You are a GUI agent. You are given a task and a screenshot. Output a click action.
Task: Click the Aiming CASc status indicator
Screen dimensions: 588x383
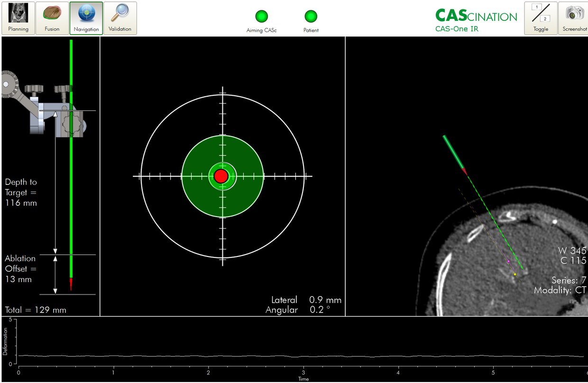pos(261,17)
